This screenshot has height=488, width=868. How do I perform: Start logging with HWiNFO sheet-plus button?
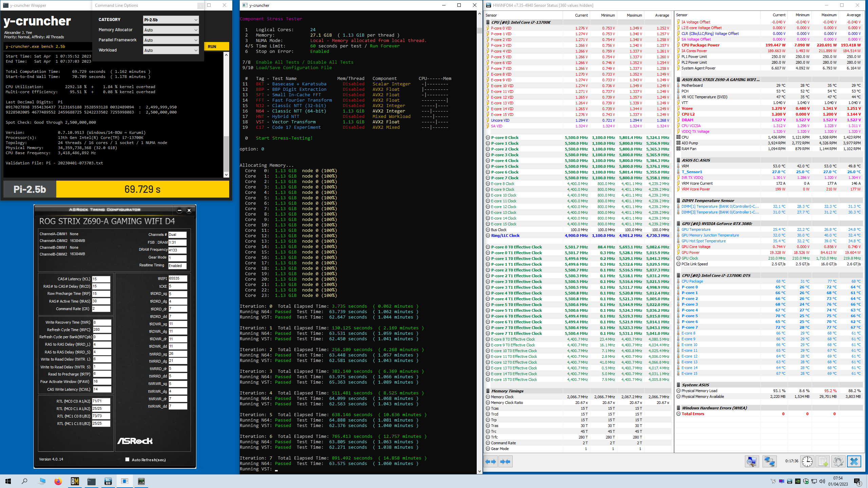[x=823, y=462]
